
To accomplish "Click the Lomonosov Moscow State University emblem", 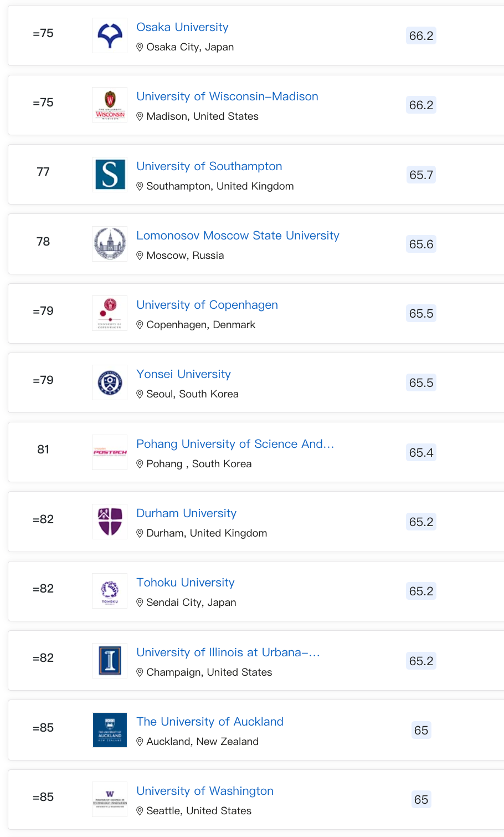I will pos(110,244).
